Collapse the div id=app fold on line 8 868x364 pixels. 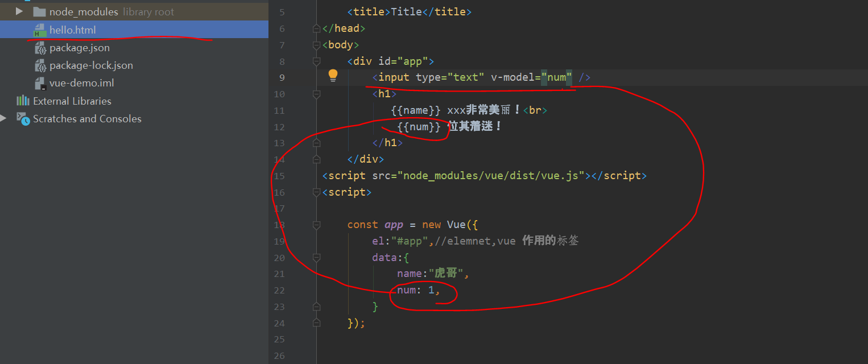point(317,61)
